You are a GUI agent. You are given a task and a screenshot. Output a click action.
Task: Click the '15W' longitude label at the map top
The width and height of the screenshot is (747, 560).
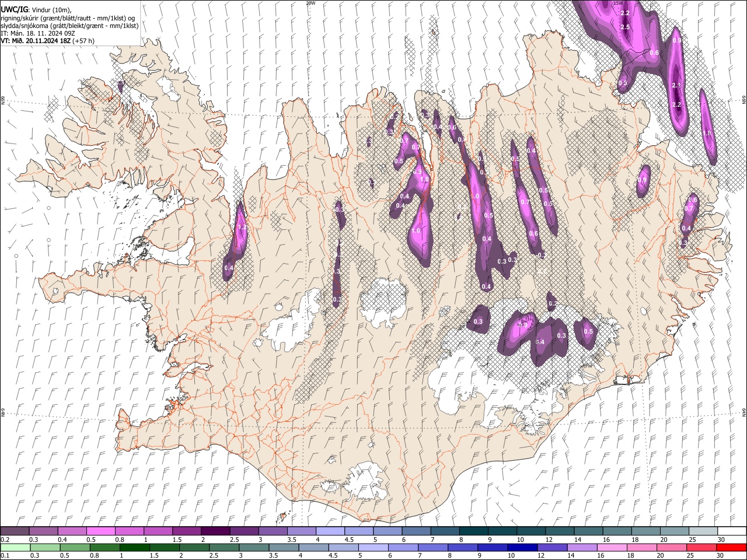(x=619, y=3)
